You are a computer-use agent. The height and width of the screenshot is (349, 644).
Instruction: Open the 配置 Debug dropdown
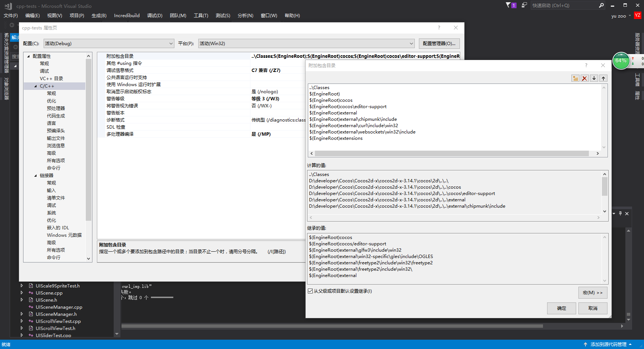coord(109,44)
